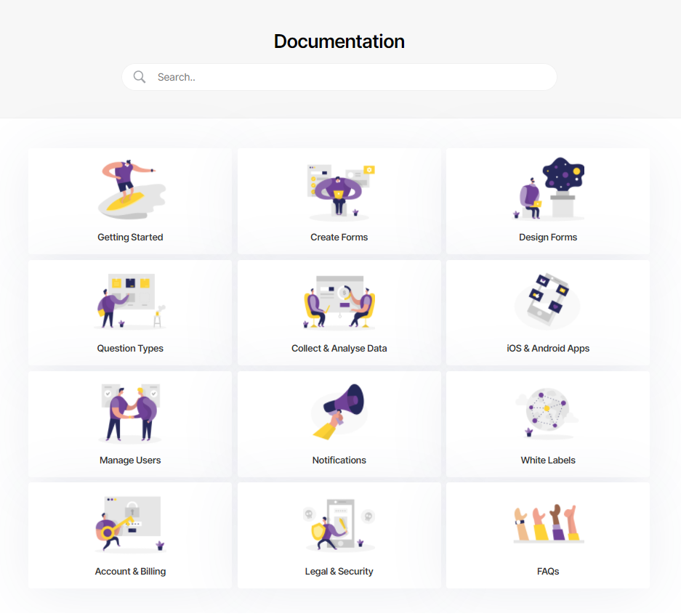Image resolution: width=681 pixels, height=616 pixels.
Task: Click the globe network White Labels illustration
Action: click(x=548, y=413)
